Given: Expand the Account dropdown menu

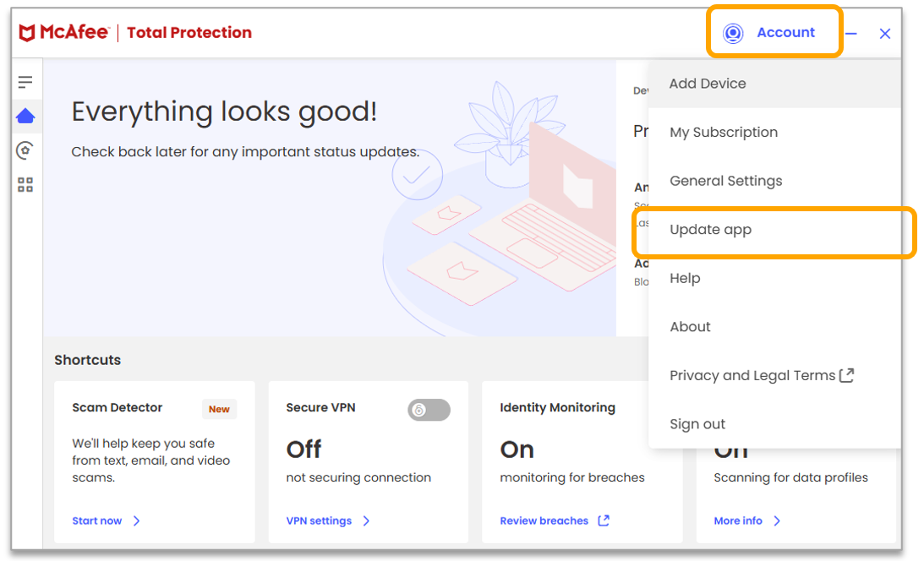Looking at the screenshot, I should (785, 33).
